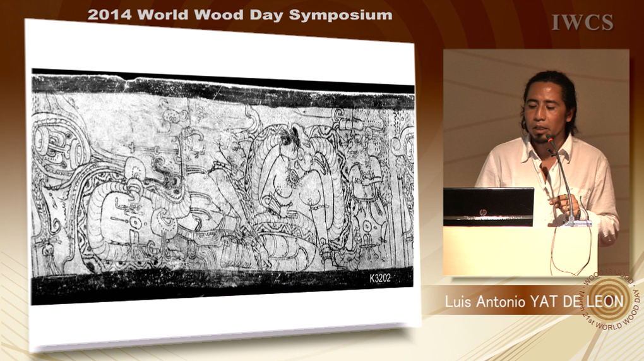644x361 pixels.
Task: Click the IWCS logo text
Action: 582,22
